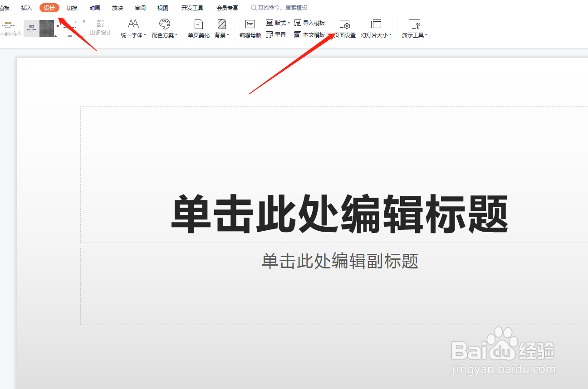This screenshot has height=389, width=588.
Task: Open the 幻灯片大小 dropdown
Action: coord(376,28)
